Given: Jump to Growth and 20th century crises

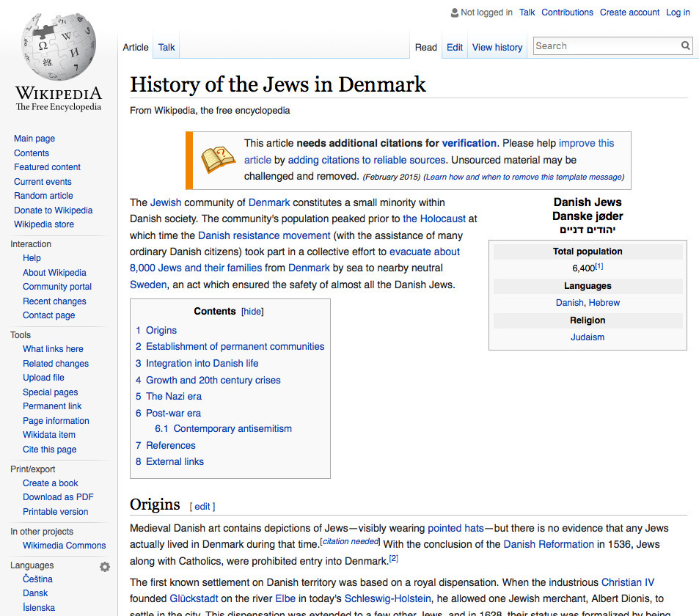Looking at the screenshot, I should [x=213, y=380].
